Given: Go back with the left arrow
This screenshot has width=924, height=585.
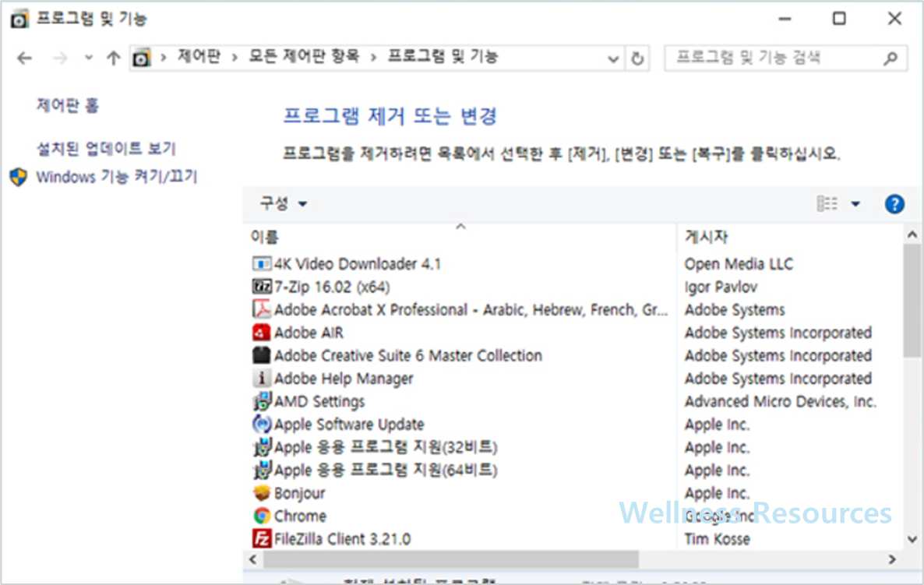Looking at the screenshot, I should tap(24, 58).
